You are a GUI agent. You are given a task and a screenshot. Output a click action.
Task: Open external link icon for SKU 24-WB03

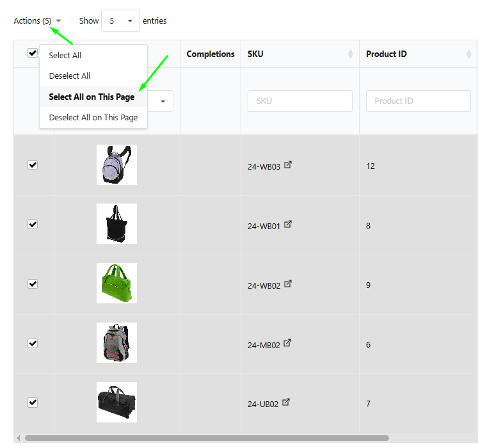(288, 164)
